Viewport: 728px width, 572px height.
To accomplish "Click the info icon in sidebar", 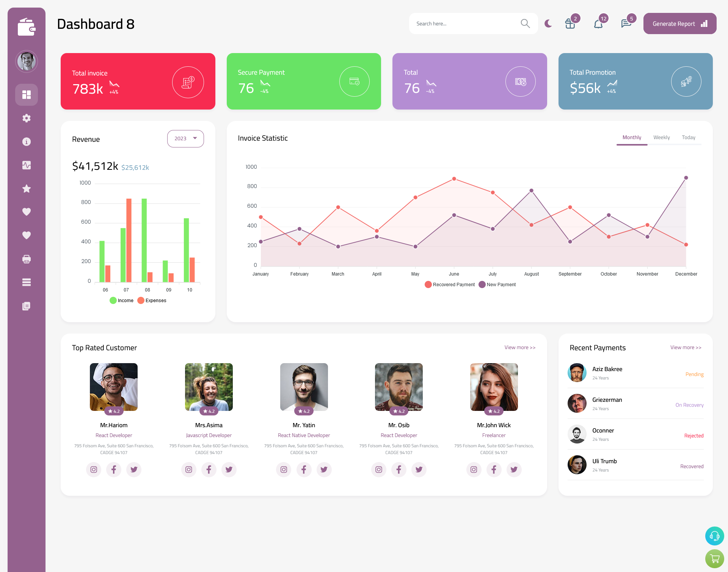I will [27, 141].
